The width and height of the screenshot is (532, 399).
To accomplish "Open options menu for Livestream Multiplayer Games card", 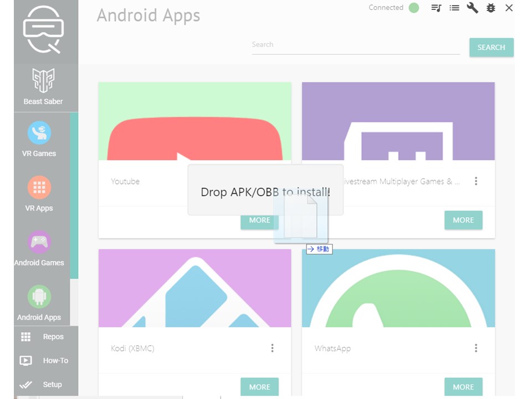I will pyautogui.click(x=476, y=181).
